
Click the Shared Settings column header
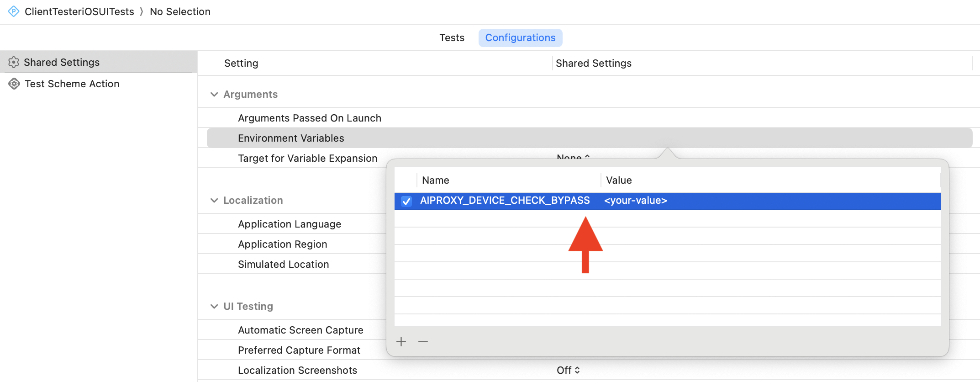click(593, 63)
